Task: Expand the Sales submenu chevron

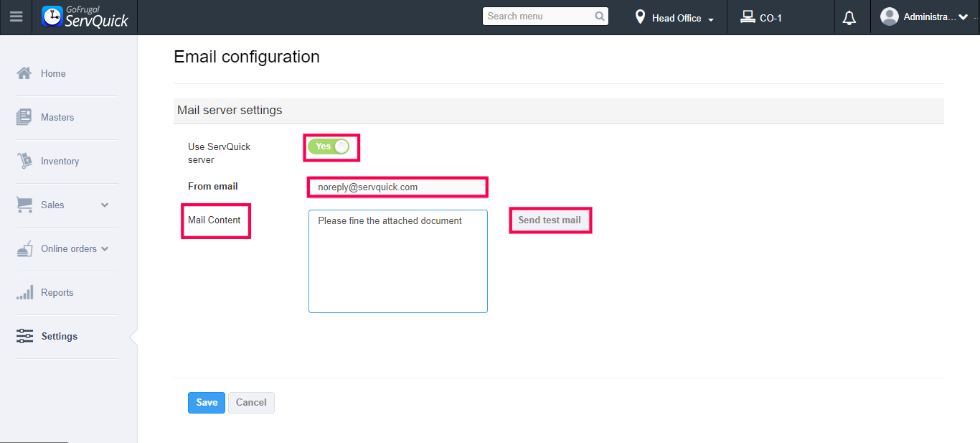Action: point(105,205)
